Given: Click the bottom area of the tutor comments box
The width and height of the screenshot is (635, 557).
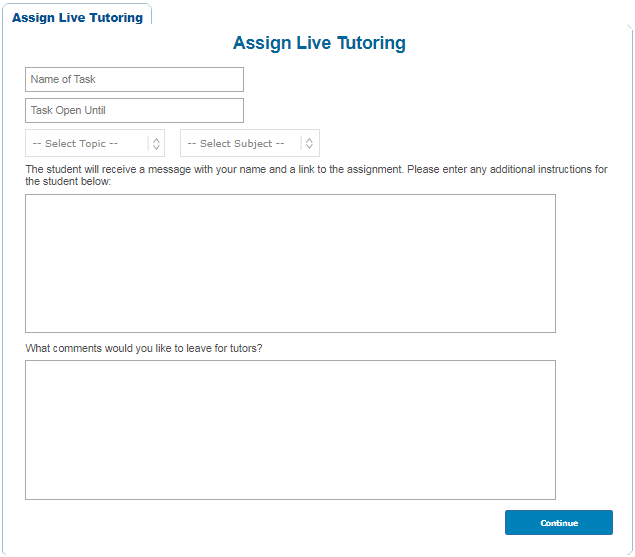Looking at the screenshot, I should pos(290,485).
